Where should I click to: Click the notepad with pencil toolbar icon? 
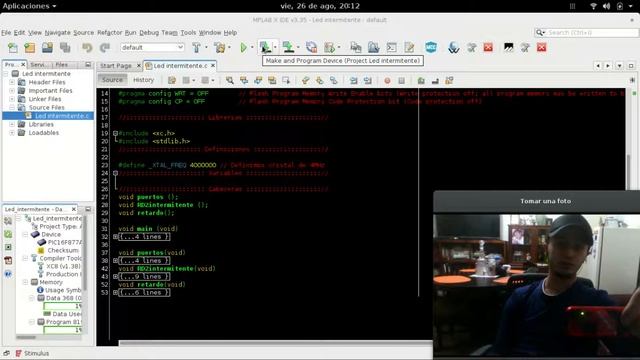pyautogui.click(x=409, y=47)
